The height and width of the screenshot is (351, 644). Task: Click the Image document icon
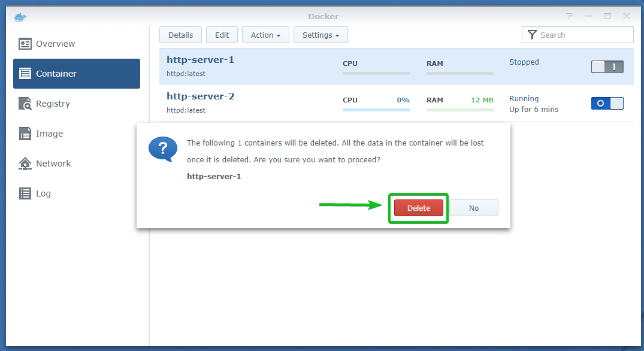[x=25, y=134]
